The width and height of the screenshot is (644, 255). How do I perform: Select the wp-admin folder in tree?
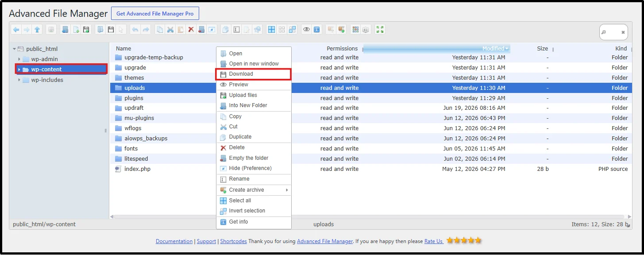44,59
